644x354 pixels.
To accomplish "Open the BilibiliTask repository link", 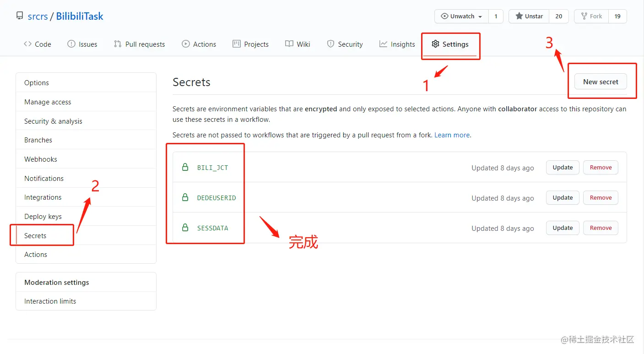I will 80,16.
